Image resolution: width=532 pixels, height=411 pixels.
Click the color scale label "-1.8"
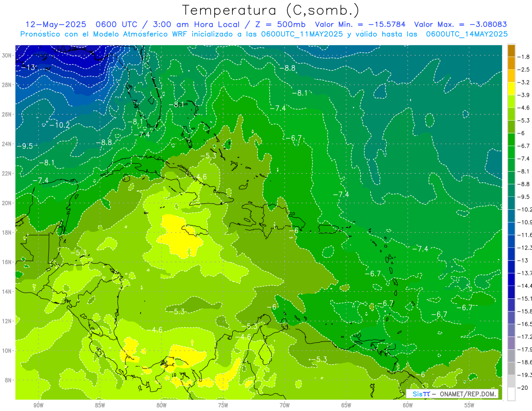coord(524,57)
